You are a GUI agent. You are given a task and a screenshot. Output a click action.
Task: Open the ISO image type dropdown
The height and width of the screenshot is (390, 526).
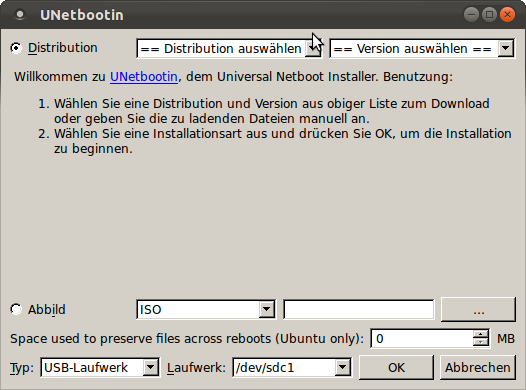pos(206,309)
